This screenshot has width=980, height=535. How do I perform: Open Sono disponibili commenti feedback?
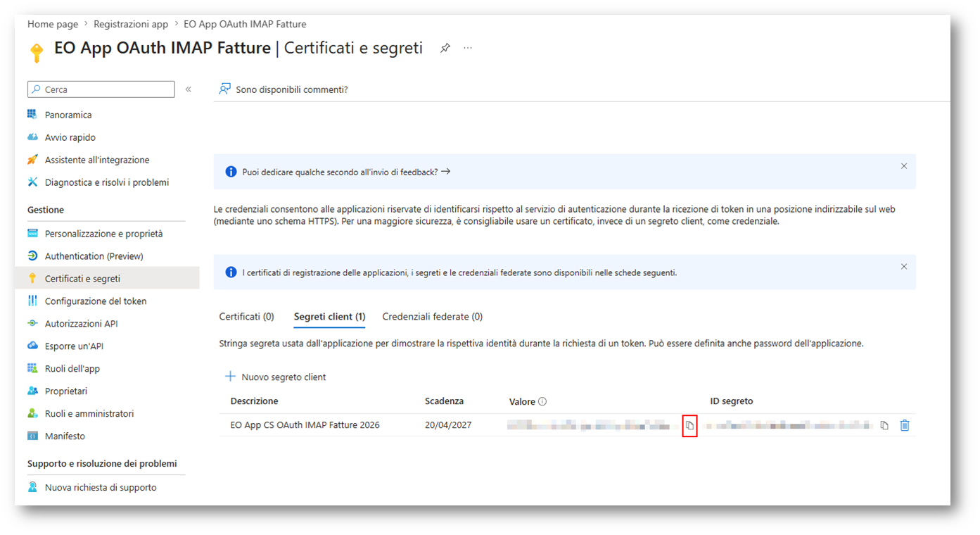point(284,89)
